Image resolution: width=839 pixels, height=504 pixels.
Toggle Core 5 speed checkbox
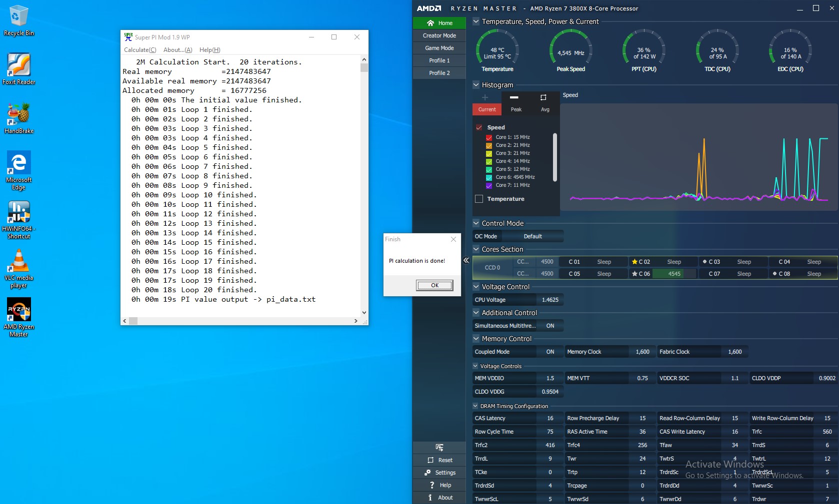(489, 169)
